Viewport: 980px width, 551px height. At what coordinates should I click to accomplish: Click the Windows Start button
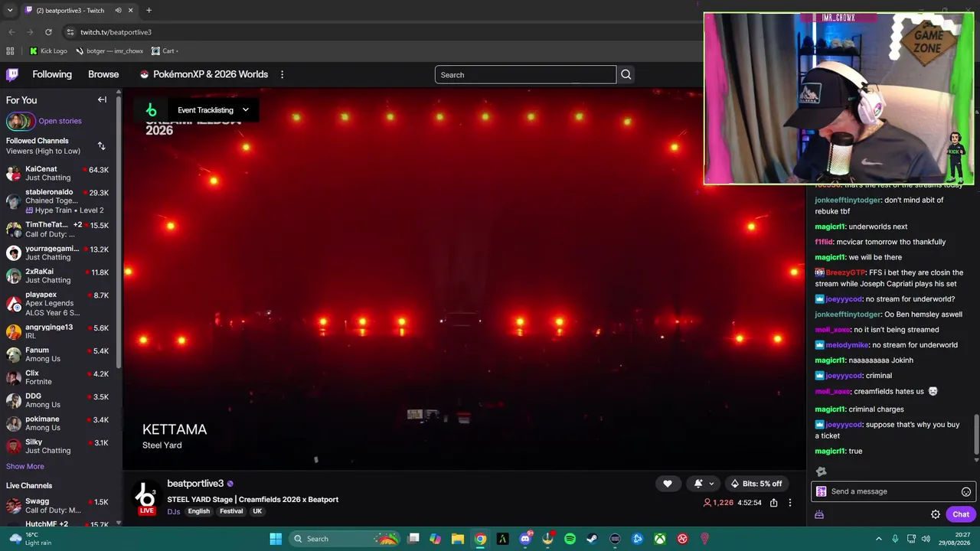pos(276,539)
